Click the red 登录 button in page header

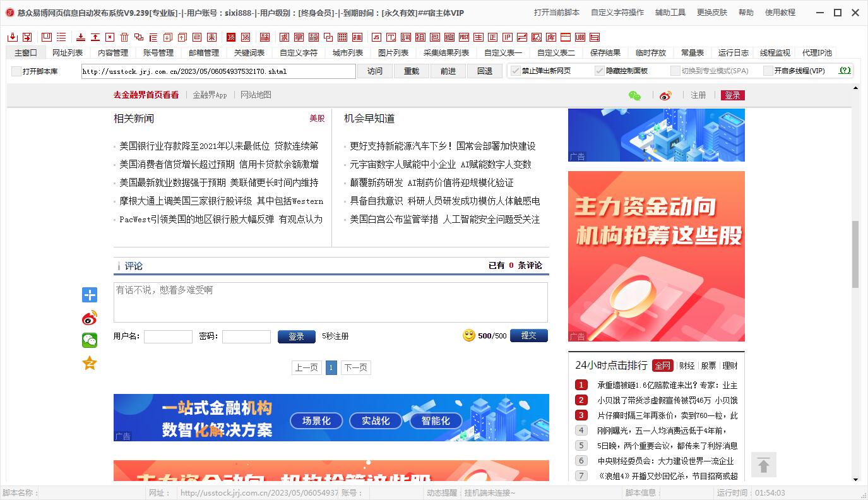coord(733,95)
